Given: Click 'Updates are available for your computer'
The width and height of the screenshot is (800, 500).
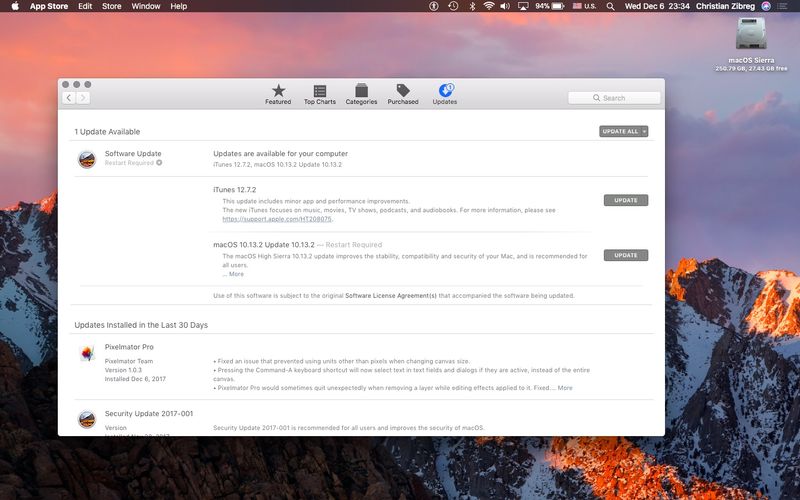Looking at the screenshot, I should [x=281, y=154].
